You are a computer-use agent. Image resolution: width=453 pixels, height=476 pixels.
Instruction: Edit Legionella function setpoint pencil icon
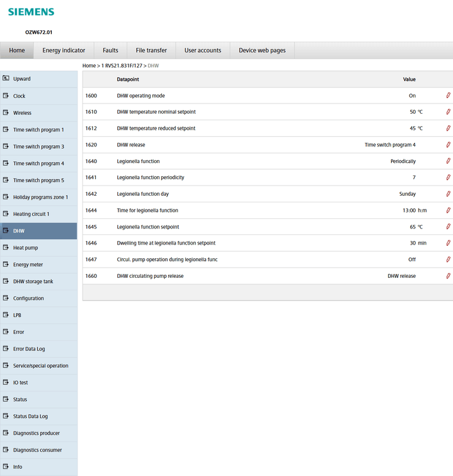point(448,227)
